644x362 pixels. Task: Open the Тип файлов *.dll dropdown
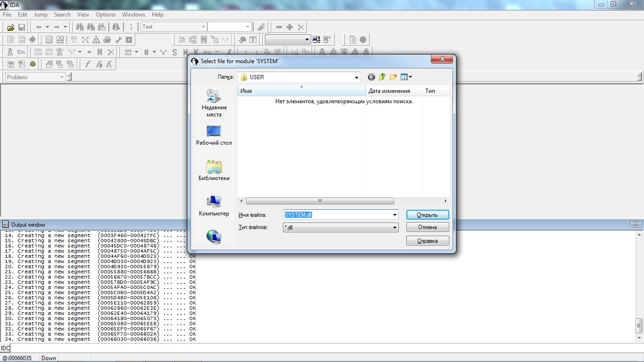[395, 228]
